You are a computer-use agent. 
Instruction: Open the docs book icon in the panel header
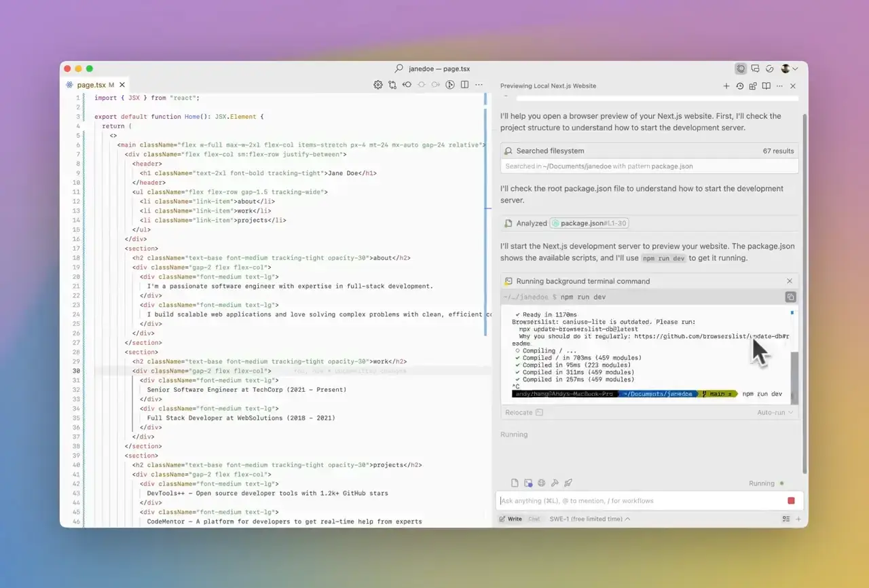766,86
